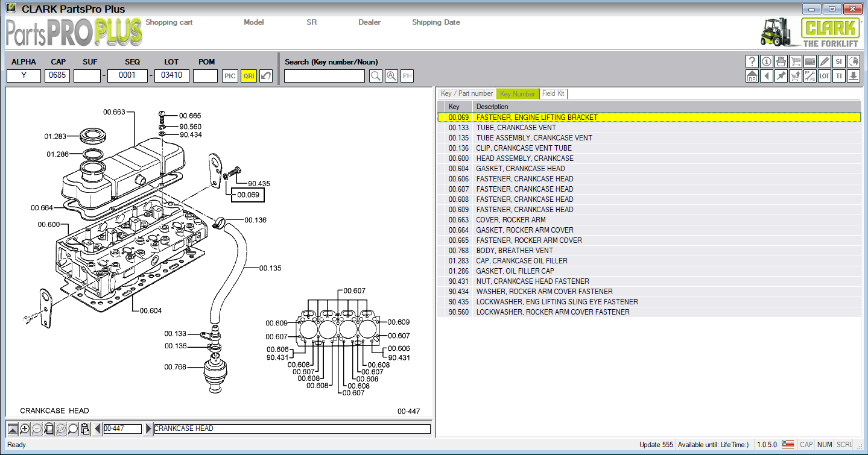Open the help question mark icon
This screenshot has width=868, height=455.
(752, 61)
